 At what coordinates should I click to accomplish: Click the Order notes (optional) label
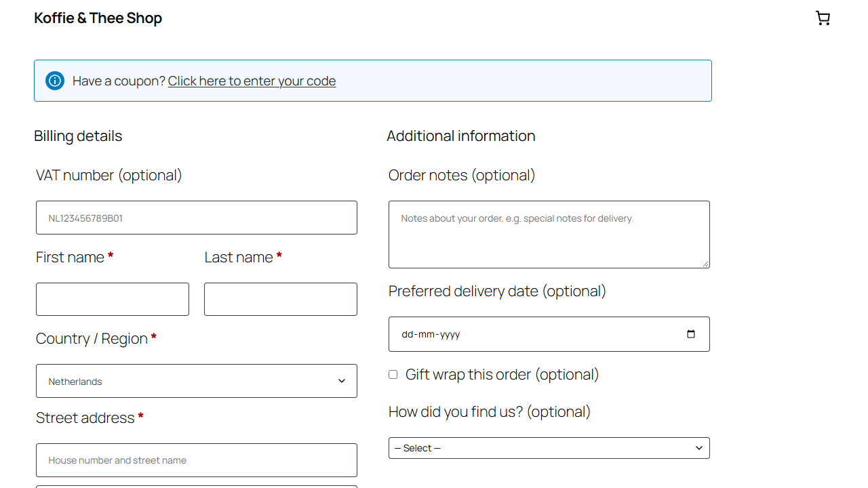coord(462,175)
